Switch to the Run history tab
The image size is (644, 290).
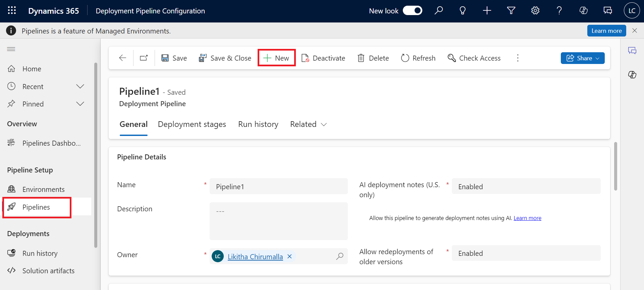click(258, 125)
